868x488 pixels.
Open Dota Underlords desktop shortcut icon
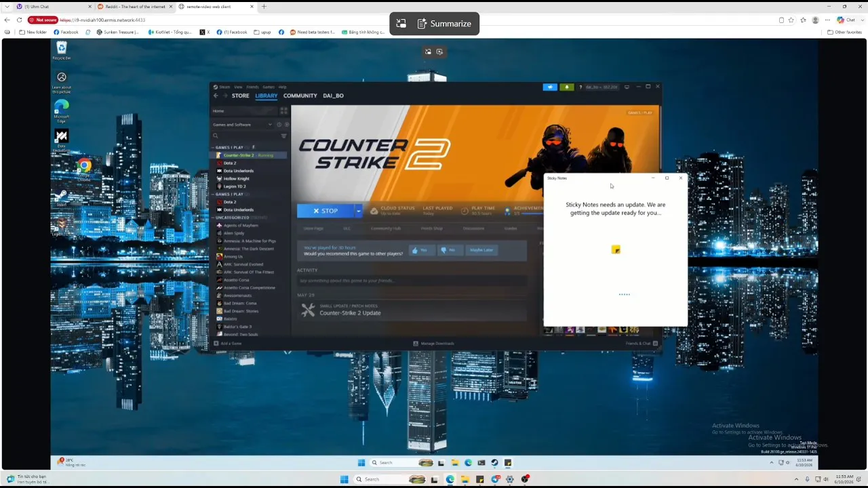pos(62,140)
